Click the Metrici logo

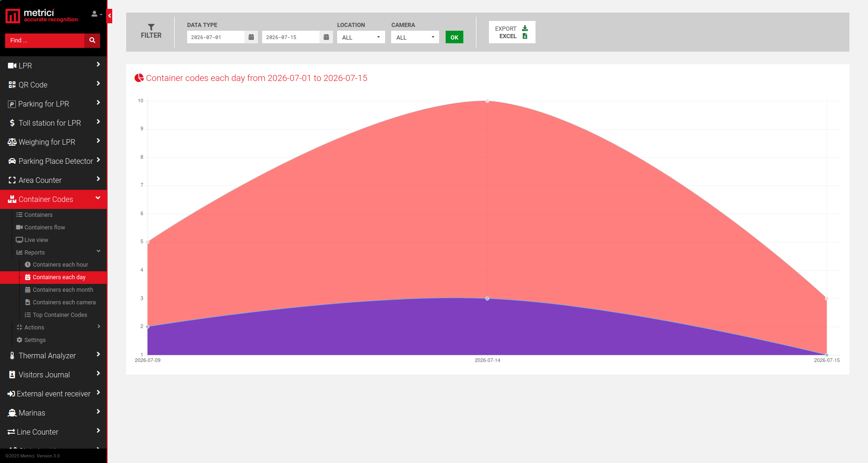tap(42, 16)
